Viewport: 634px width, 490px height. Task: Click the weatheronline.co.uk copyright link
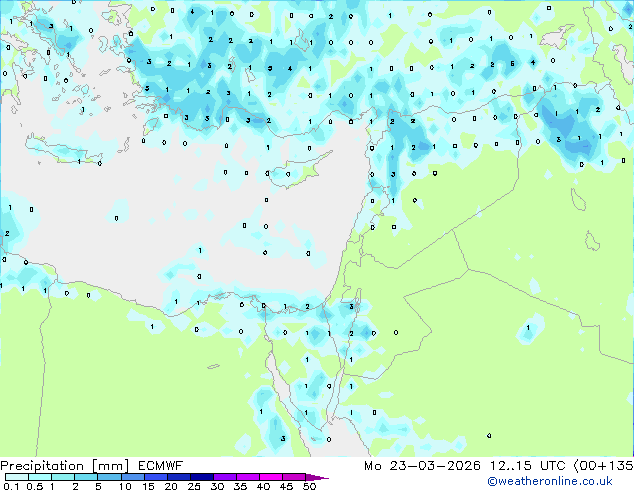click(550, 481)
